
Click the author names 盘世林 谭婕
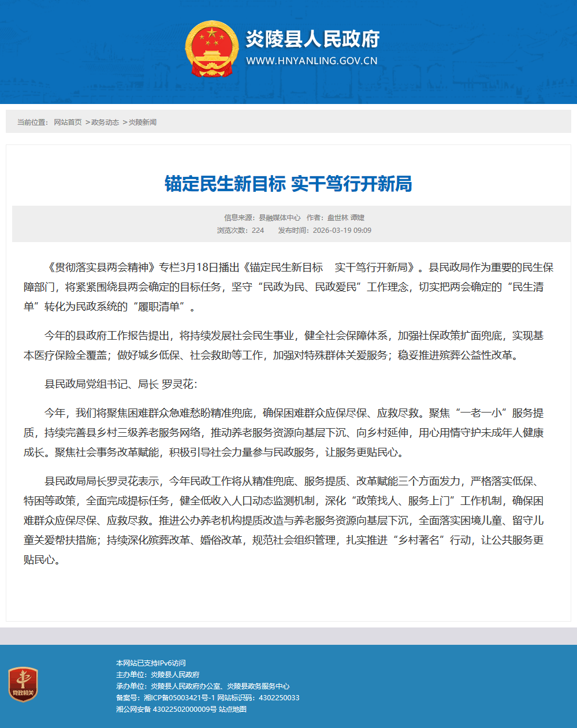tap(345, 218)
